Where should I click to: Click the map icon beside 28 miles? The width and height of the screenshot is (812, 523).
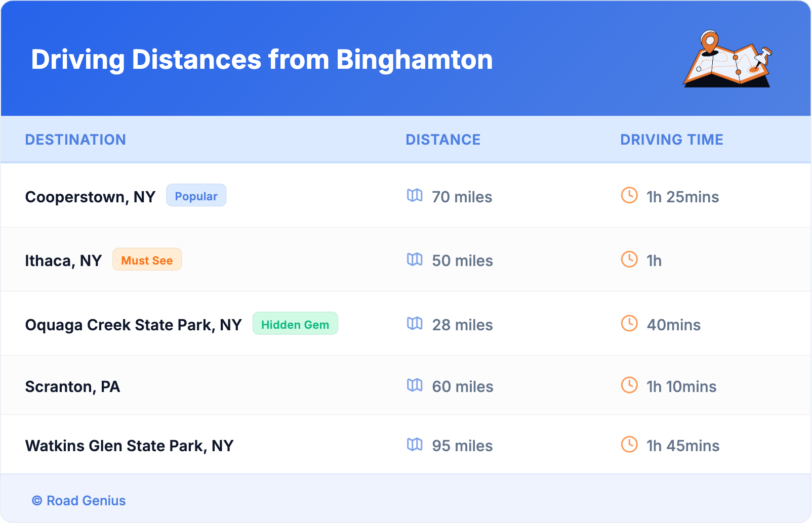415,323
